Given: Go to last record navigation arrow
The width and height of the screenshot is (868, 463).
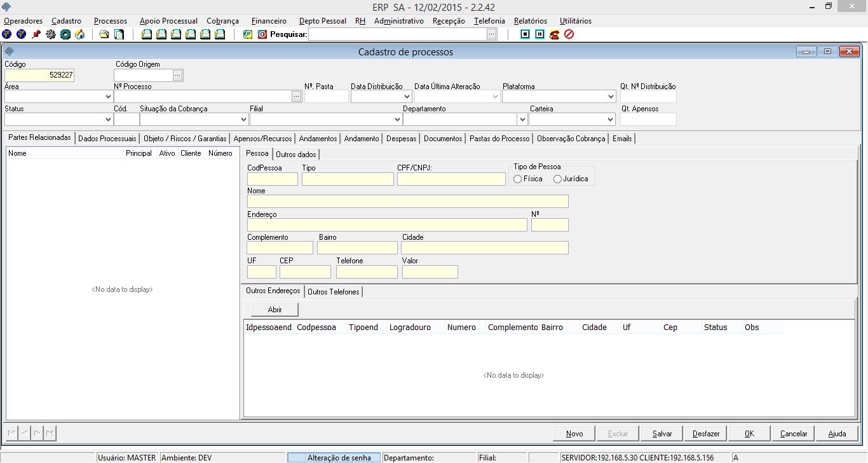Looking at the screenshot, I should [x=50, y=434].
